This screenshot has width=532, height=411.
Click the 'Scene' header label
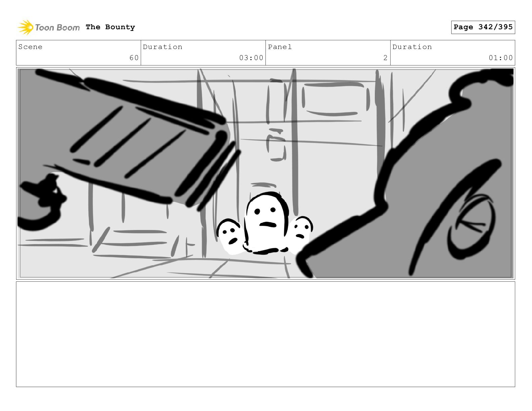30,47
